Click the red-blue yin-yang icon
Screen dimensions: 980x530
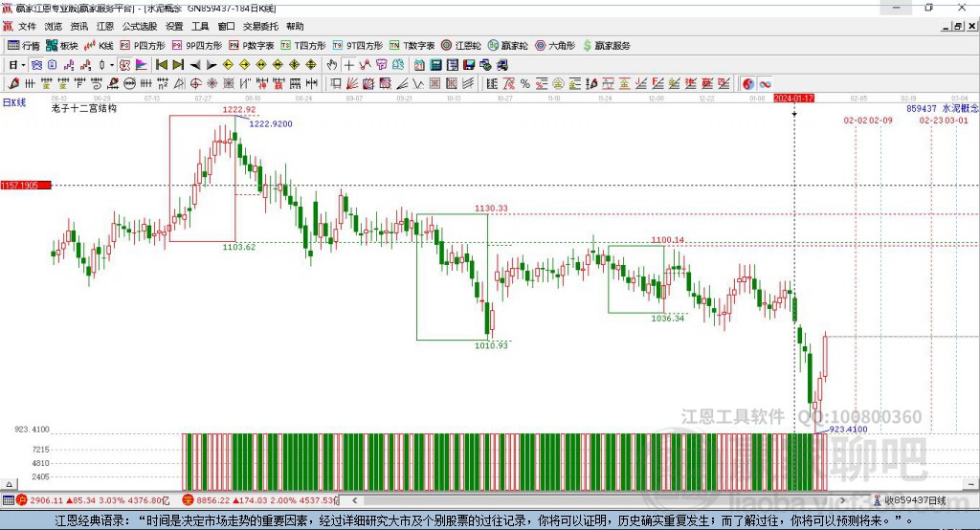[x=748, y=84]
